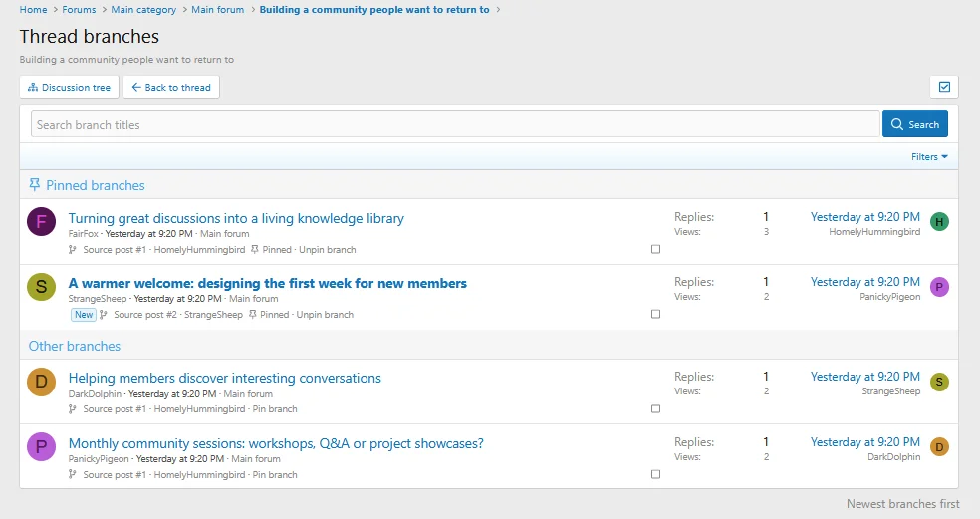Go to Main forum breadcrumb
The width and height of the screenshot is (980, 519).
tap(217, 9)
